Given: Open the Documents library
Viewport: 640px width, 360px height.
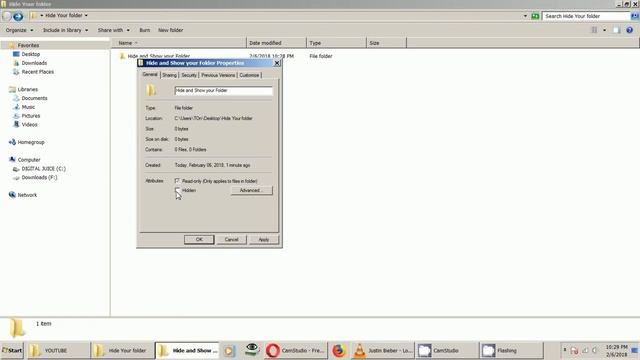Looking at the screenshot, I should pos(34,98).
